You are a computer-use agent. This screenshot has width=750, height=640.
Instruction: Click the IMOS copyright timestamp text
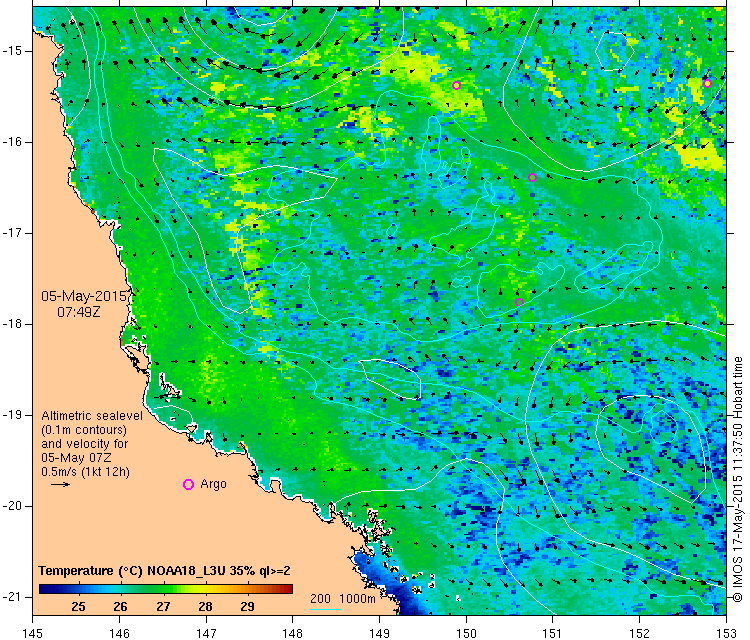tap(738, 479)
